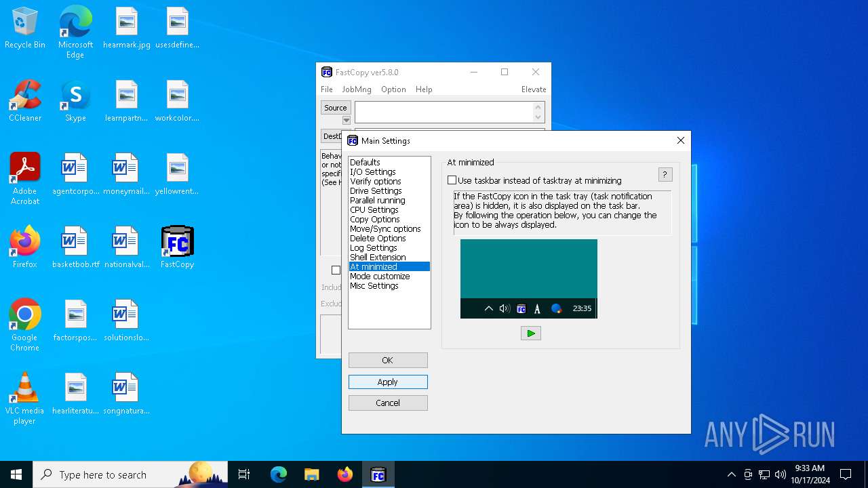Open Recycle Bin desktop icon
The height and width of the screenshot is (488, 868).
coord(25,28)
